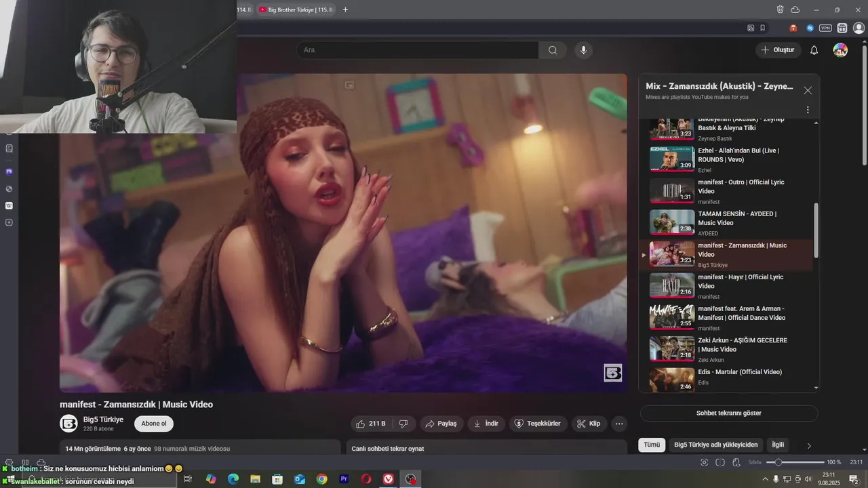Viewport: 868px width, 488px height.
Task: Click the Oluştur create button
Action: (778, 50)
